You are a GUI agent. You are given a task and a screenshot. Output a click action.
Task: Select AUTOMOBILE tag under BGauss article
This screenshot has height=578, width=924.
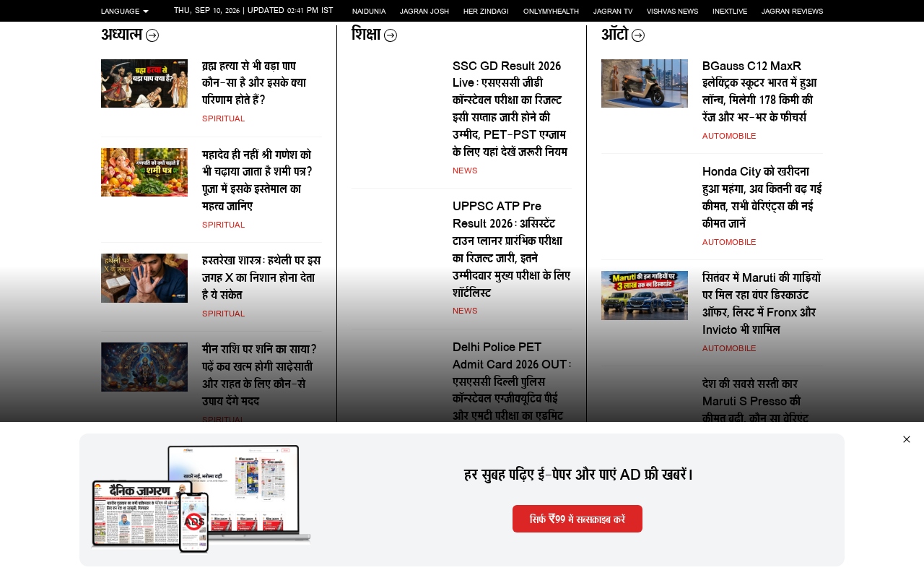click(x=729, y=136)
